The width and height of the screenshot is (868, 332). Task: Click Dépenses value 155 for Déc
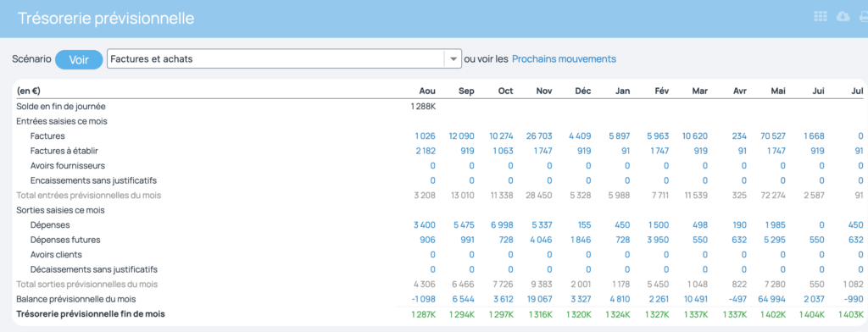point(584,225)
